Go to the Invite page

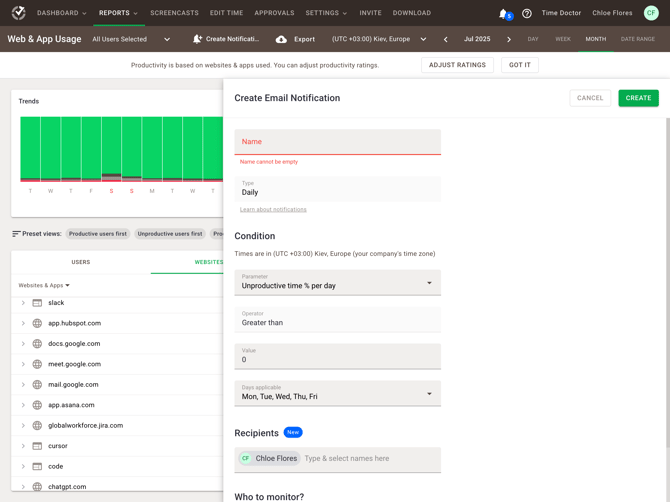370,13
